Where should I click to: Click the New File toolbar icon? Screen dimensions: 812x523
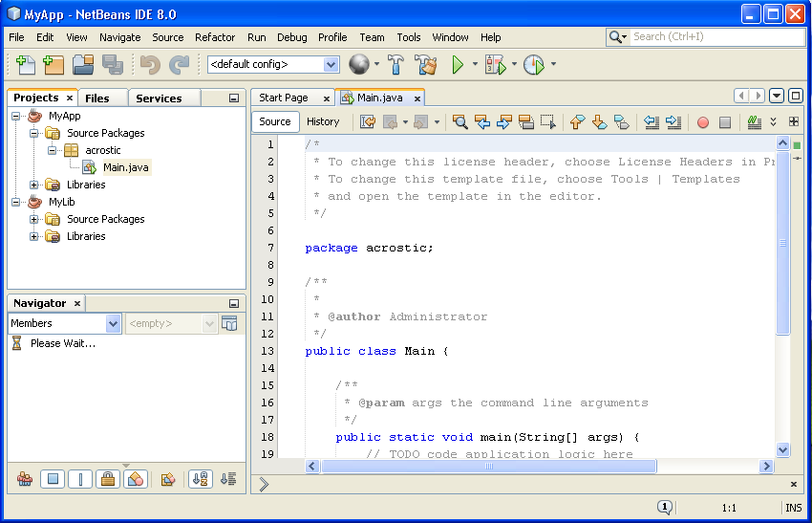(26, 65)
